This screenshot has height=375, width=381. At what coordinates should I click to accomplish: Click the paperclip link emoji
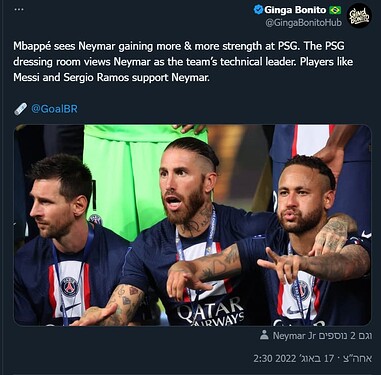[21, 109]
